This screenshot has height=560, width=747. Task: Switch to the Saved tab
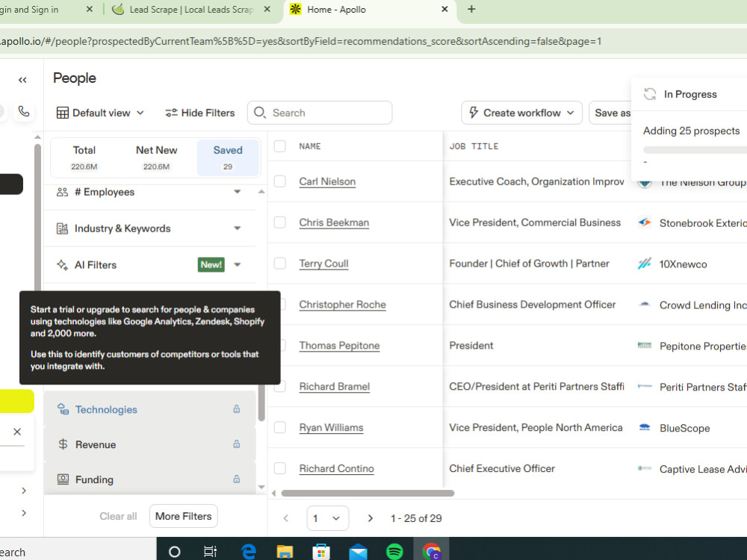click(x=228, y=158)
